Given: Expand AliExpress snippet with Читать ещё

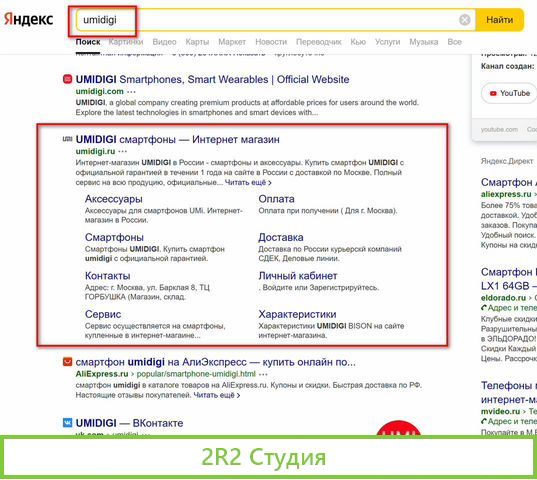Looking at the screenshot, I should 217,395.
